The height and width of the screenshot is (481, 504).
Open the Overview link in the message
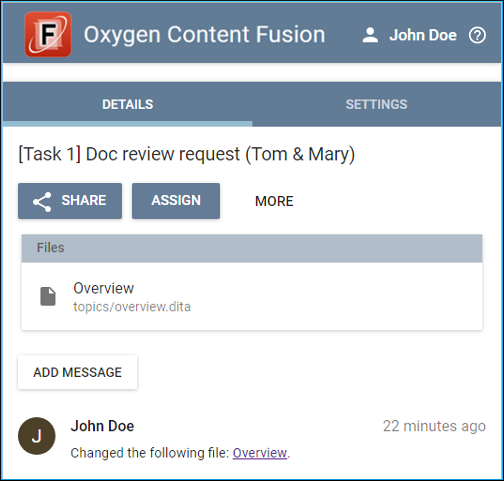pos(260,453)
